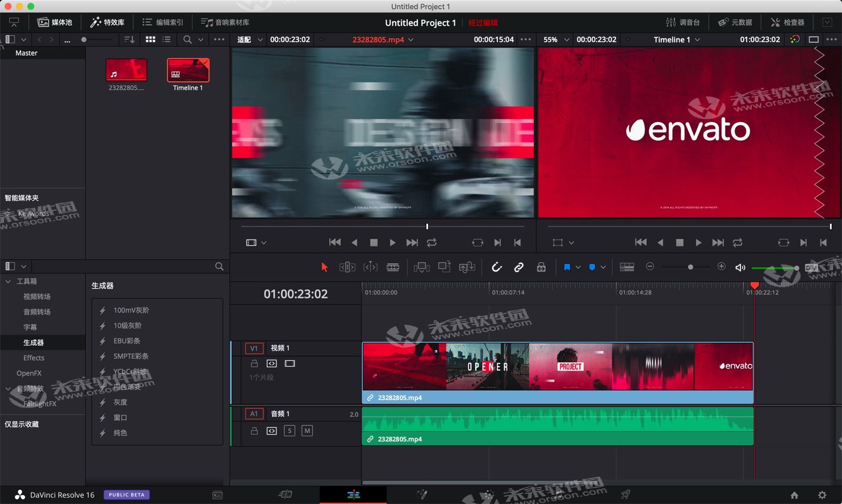Play the source viewer clip

pos(392,242)
